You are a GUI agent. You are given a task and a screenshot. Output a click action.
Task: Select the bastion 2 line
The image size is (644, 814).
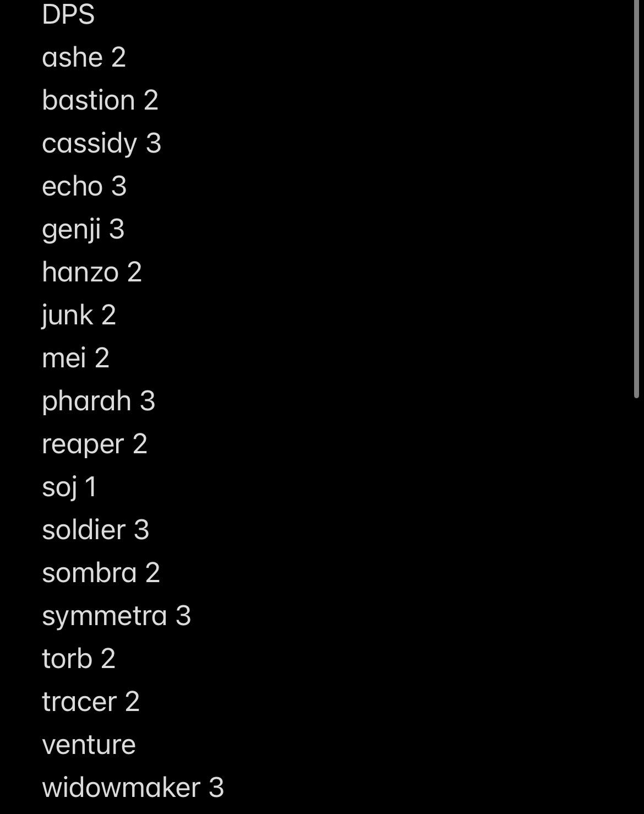coord(100,100)
